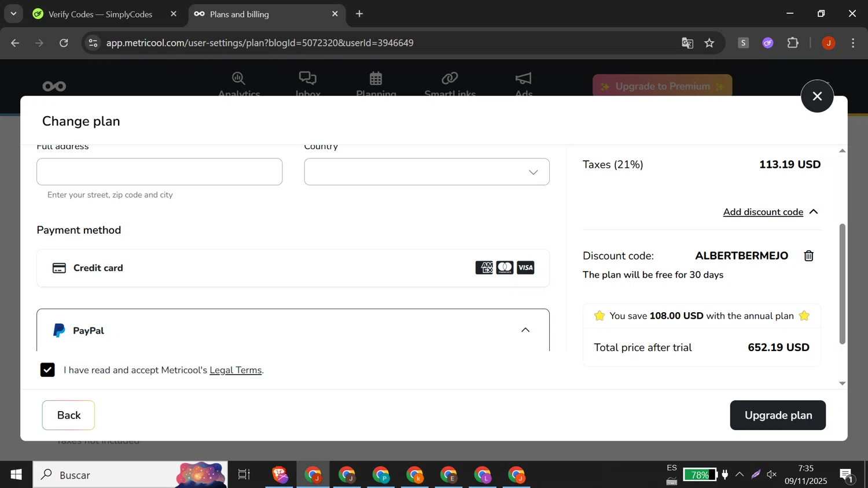
Task: Open the Chrome profile J avatar
Action: (829, 43)
